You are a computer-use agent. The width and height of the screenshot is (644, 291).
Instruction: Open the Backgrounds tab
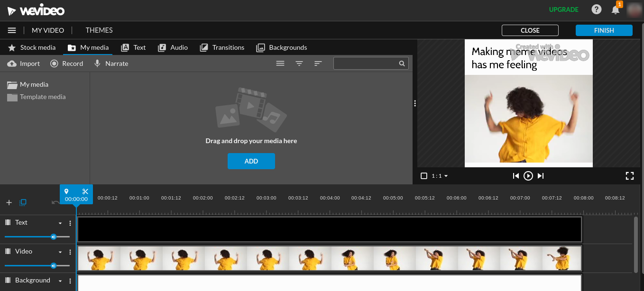pyautogui.click(x=282, y=47)
